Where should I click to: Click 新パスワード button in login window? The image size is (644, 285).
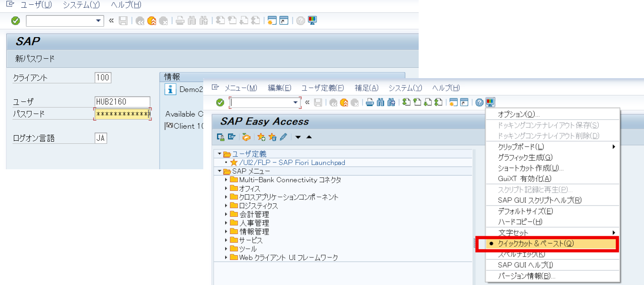35,59
